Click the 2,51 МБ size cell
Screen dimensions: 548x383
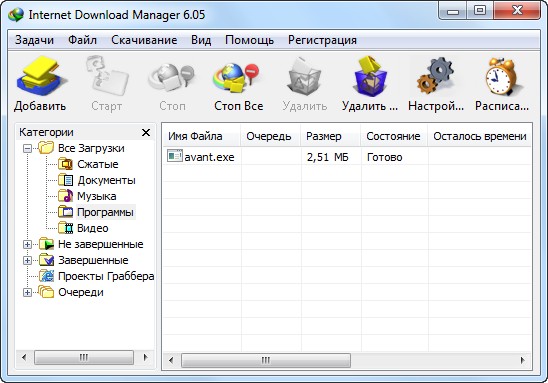pos(327,157)
